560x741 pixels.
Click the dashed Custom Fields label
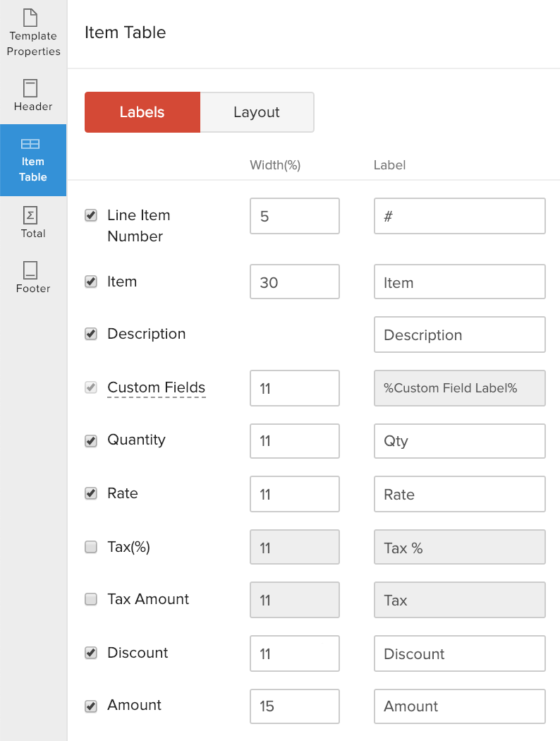[x=156, y=387]
